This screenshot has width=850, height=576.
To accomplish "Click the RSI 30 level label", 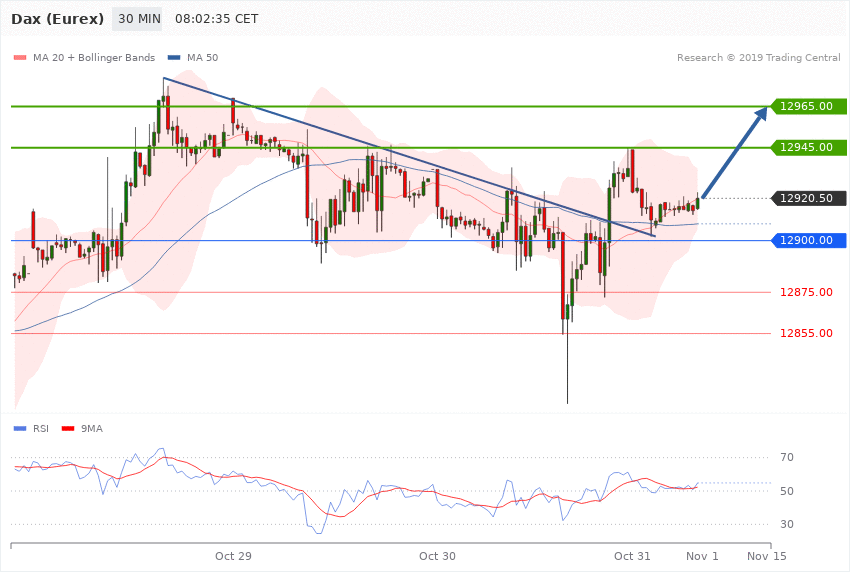I will pos(787,525).
